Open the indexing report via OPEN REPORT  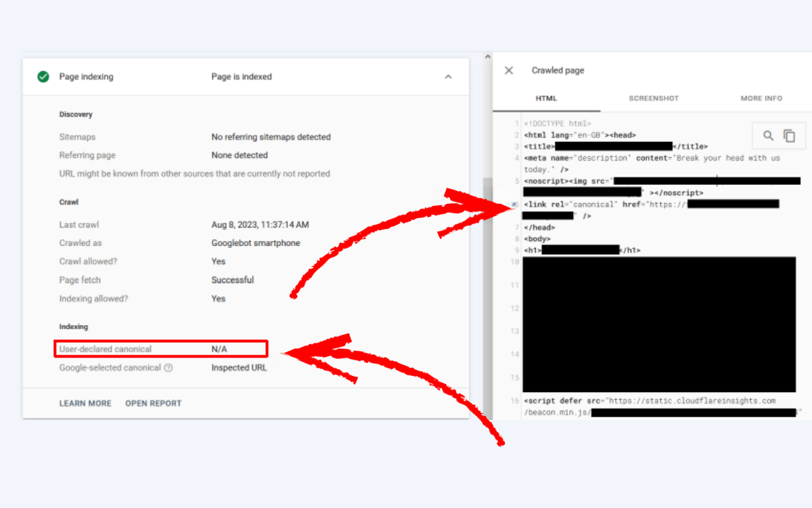pyautogui.click(x=153, y=403)
